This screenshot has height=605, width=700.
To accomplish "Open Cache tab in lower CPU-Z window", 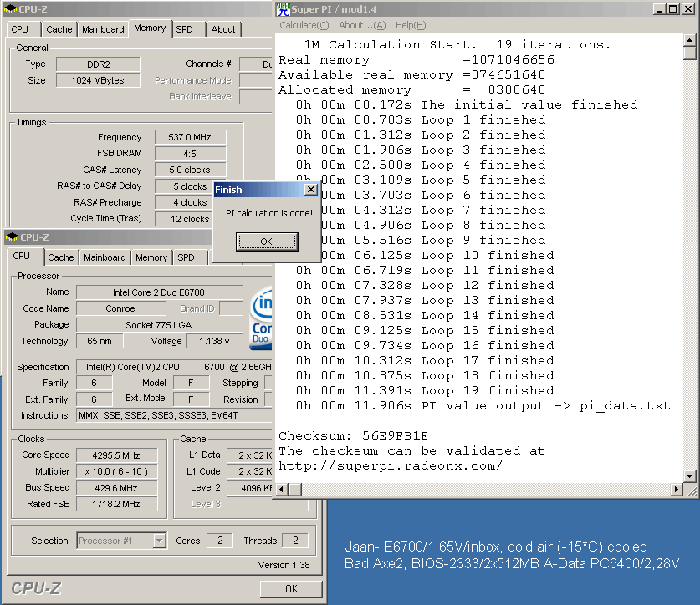I will [x=61, y=258].
